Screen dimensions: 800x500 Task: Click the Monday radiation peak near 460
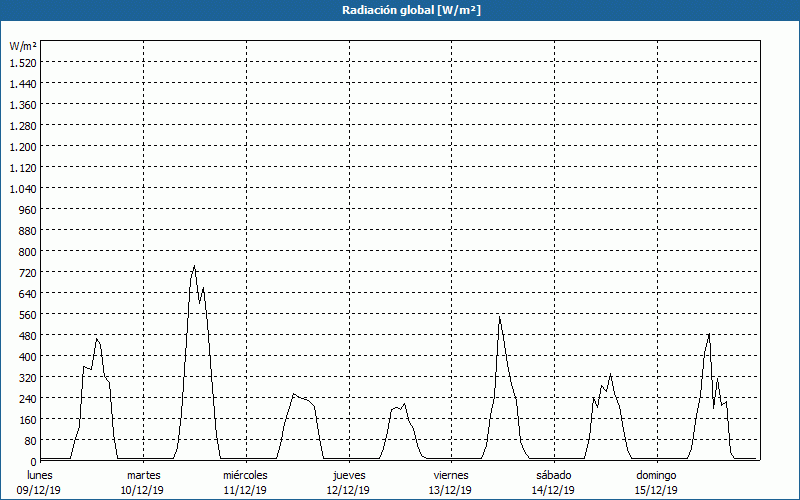tap(97, 339)
